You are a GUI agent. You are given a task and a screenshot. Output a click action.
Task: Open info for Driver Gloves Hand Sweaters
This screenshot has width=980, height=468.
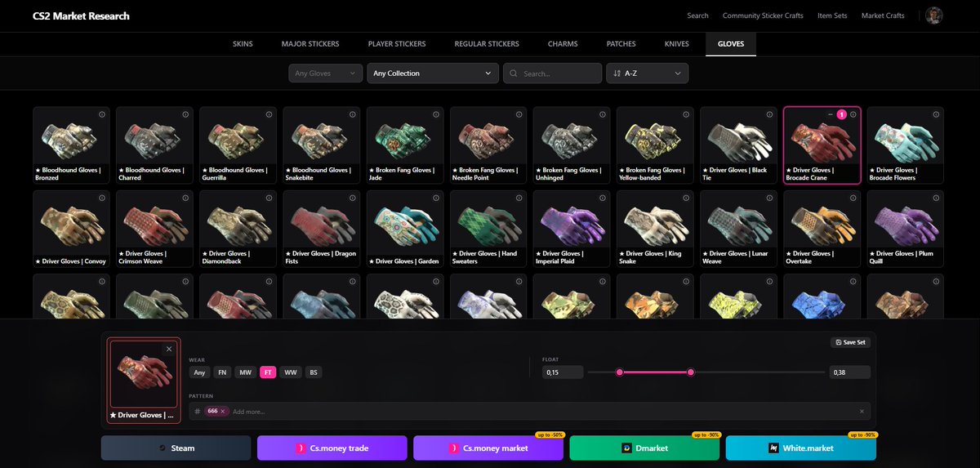pyautogui.click(x=519, y=198)
